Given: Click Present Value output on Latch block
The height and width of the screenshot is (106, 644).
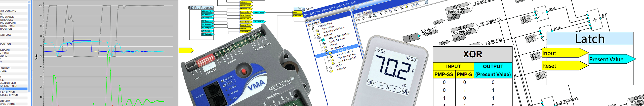Looking at the screenshot, I should [612, 59].
